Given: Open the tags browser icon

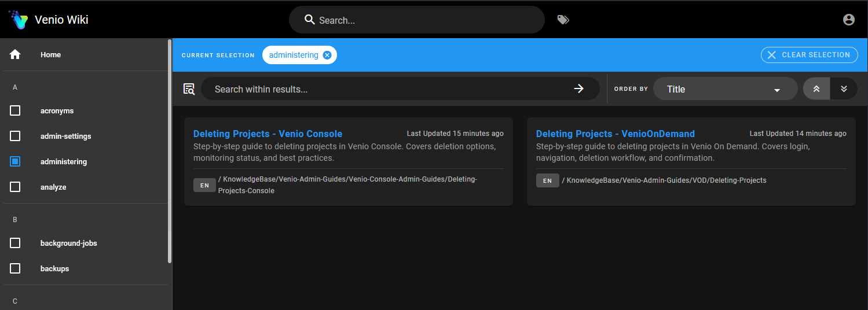Looking at the screenshot, I should click(x=563, y=20).
